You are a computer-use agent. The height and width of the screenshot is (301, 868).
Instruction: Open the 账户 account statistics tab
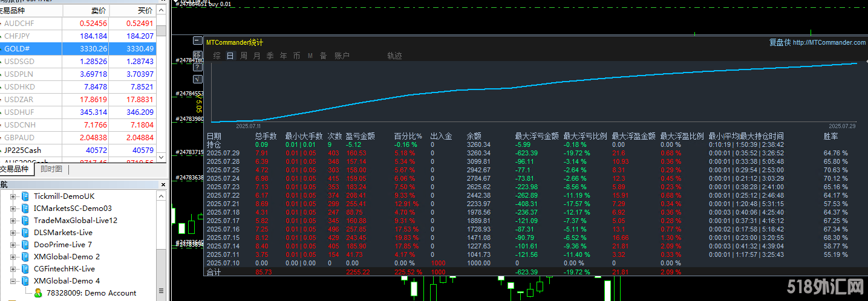coord(342,56)
